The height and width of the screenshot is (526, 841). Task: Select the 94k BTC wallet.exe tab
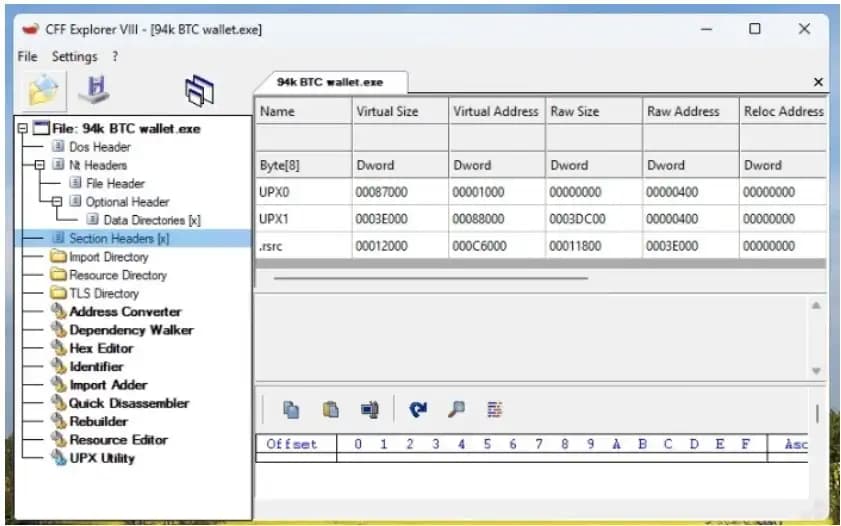[x=330, y=82]
